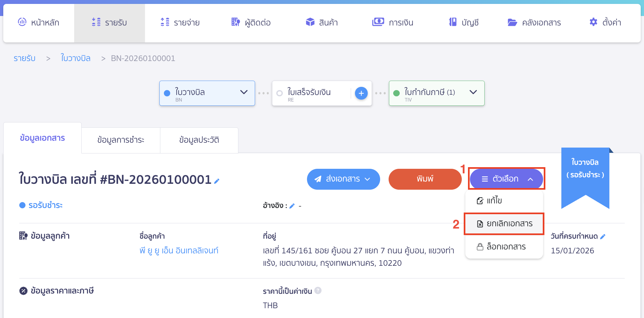Click the help tooltip beside ราคานี้เป็นค่าเงิน
This screenshot has height=318, width=644.
click(318, 291)
